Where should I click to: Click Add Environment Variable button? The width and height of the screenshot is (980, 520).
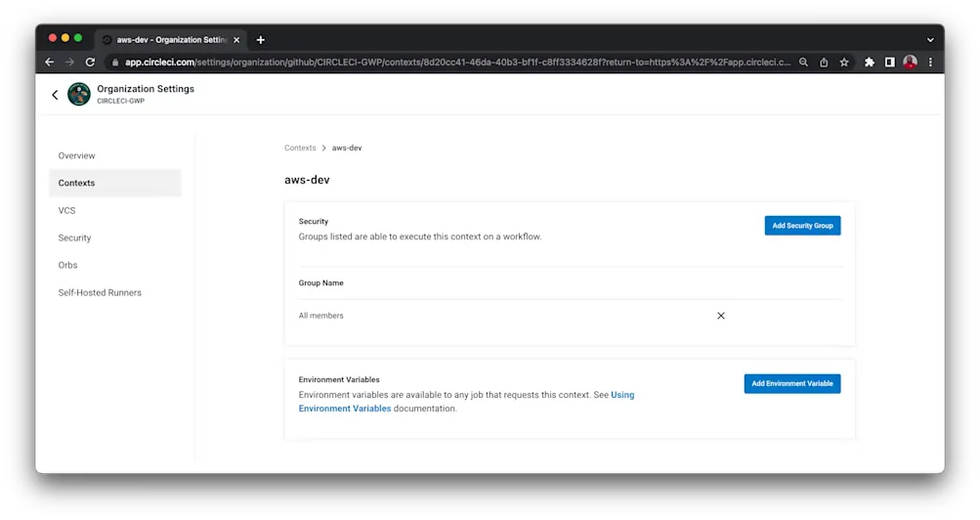tap(791, 384)
